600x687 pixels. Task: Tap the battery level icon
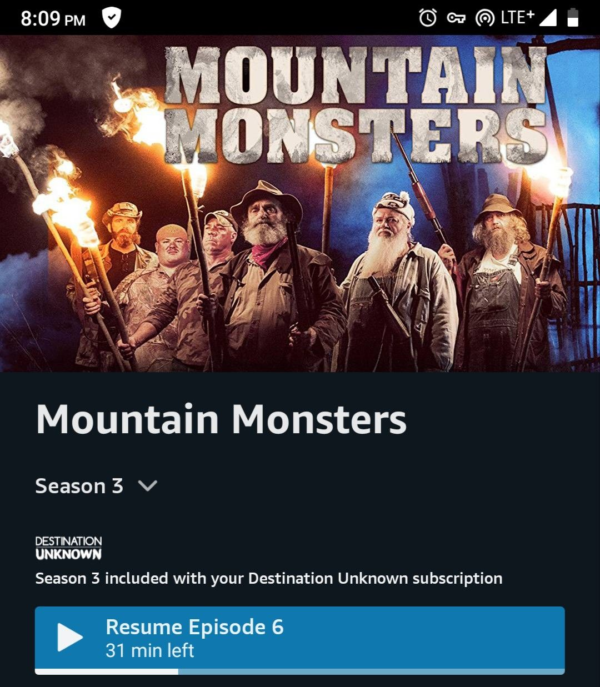pos(573,18)
